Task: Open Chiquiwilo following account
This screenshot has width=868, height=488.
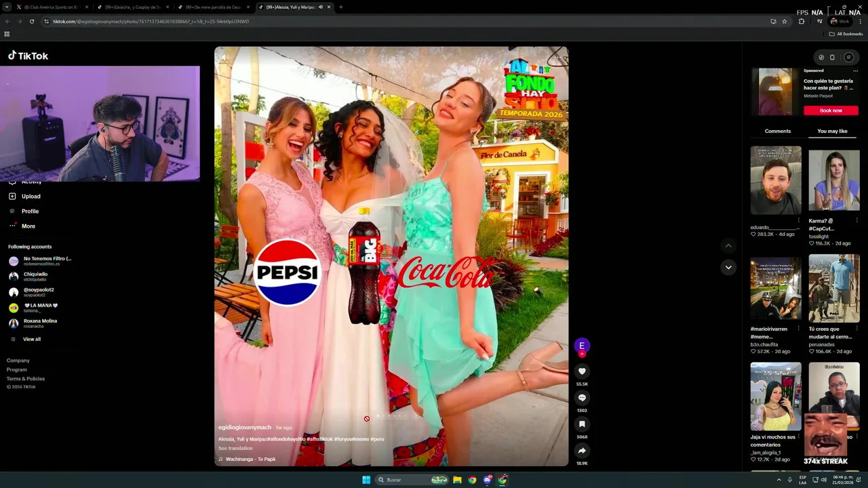Action: (x=28, y=277)
